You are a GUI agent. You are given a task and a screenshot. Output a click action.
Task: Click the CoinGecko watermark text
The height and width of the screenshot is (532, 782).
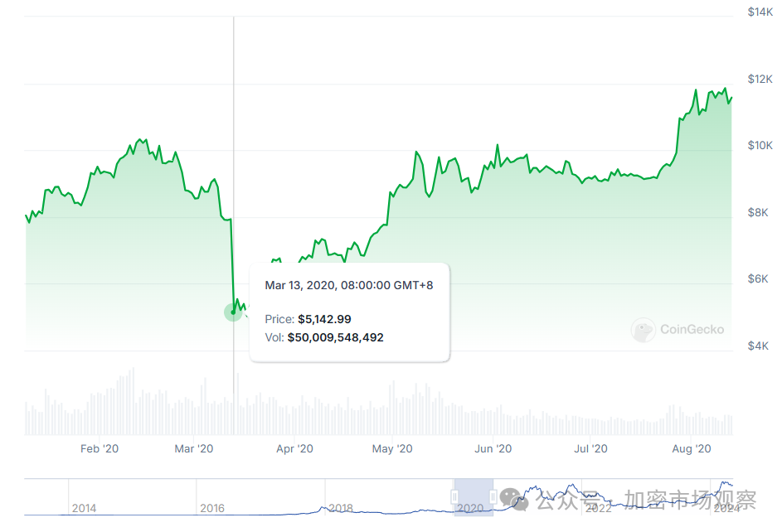[x=692, y=330]
